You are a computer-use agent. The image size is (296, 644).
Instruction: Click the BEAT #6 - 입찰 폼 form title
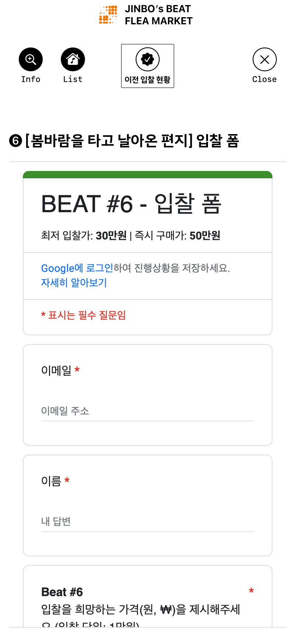coord(131,204)
